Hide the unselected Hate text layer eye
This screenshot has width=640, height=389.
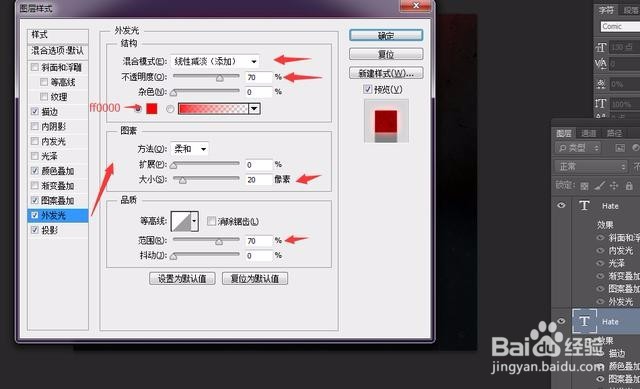point(561,205)
